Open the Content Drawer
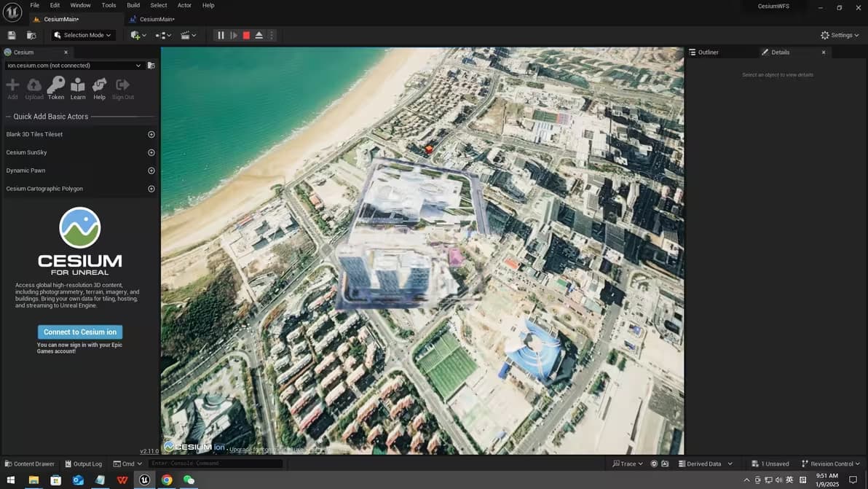Image resolution: width=868 pixels, height=489 pixels. [29, 463]
